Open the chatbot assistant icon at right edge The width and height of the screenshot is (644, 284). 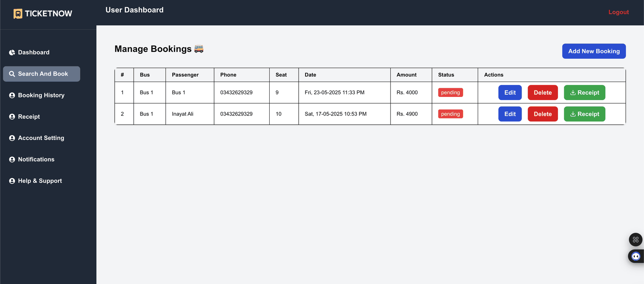[x=636, y=256]
